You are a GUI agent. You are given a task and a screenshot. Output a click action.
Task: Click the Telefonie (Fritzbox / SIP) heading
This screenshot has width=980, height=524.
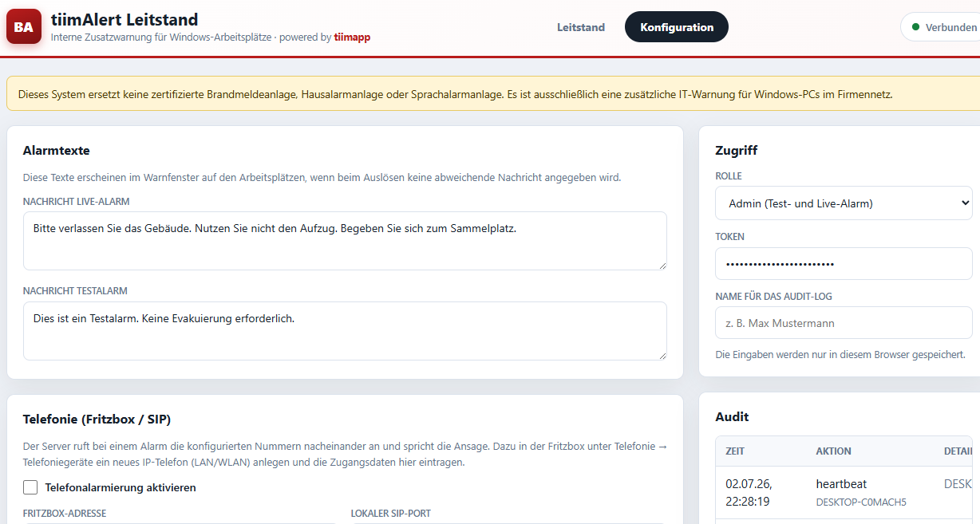point(97,419)
